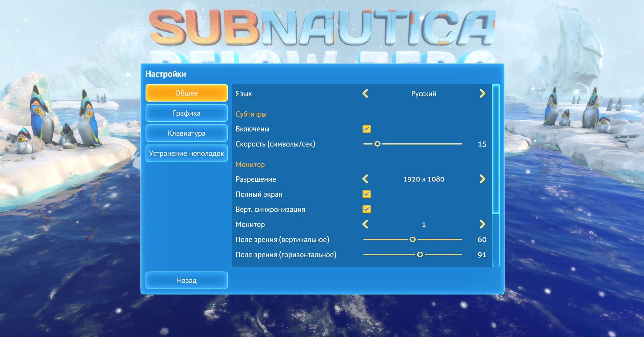Click the right arrow beside Монитор setting
Screen dimensions: 644x337
483,224
